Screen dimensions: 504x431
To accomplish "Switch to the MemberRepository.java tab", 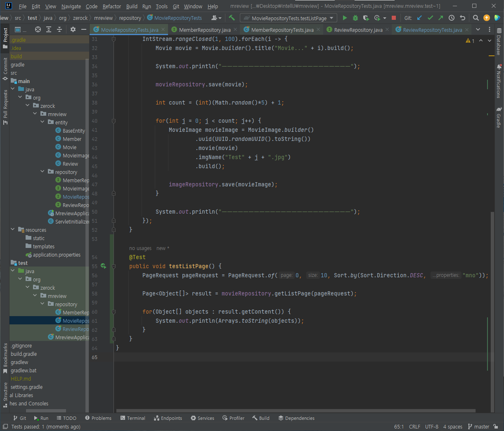I will (204, 30).
